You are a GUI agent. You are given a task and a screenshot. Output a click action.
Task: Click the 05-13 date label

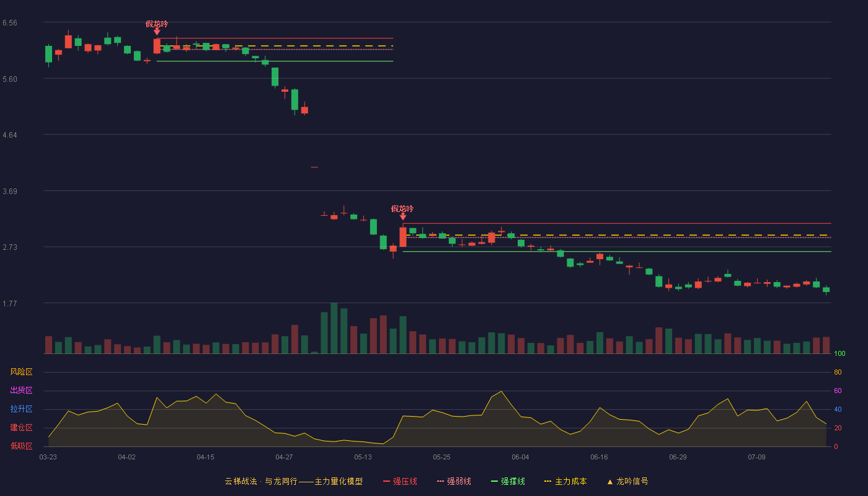(x=363, y=457)
